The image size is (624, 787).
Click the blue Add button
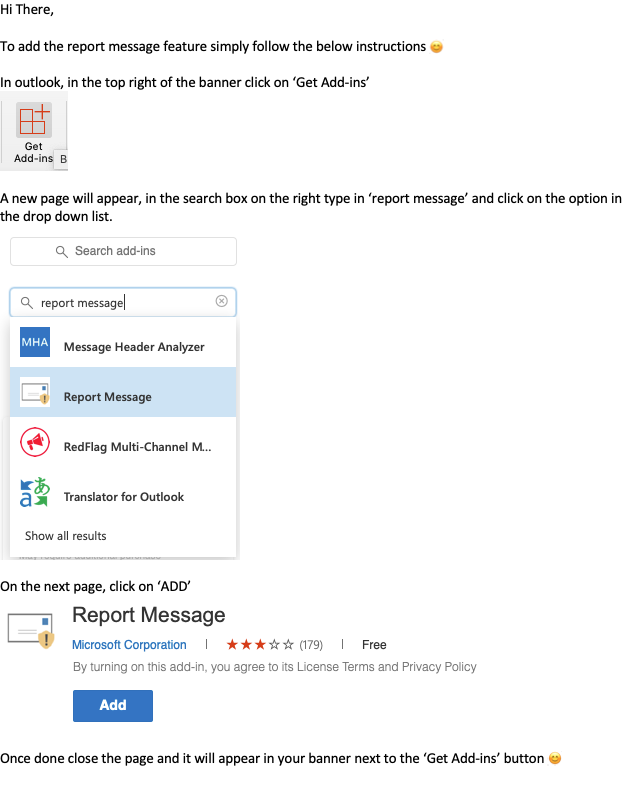(113, 706)
